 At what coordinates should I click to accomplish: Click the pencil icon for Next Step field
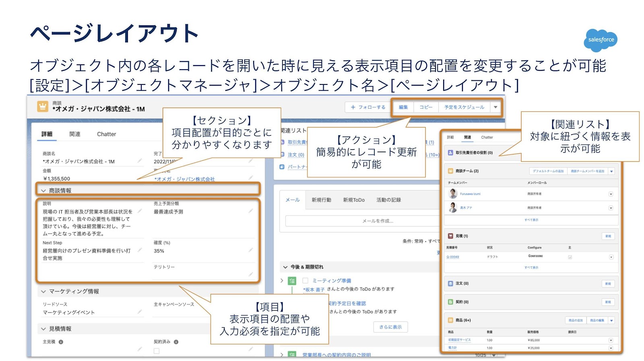click(x=140, y=250)
